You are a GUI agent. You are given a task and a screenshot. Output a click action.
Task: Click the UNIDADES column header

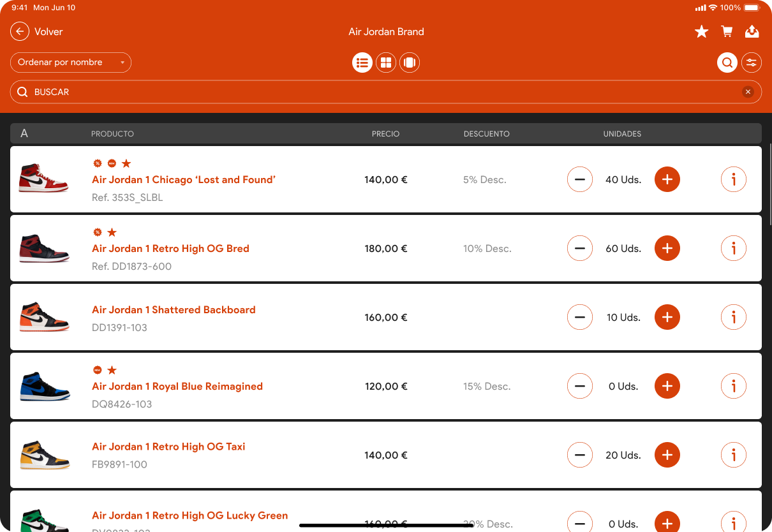pyautogui.click(x=623, y=134)
